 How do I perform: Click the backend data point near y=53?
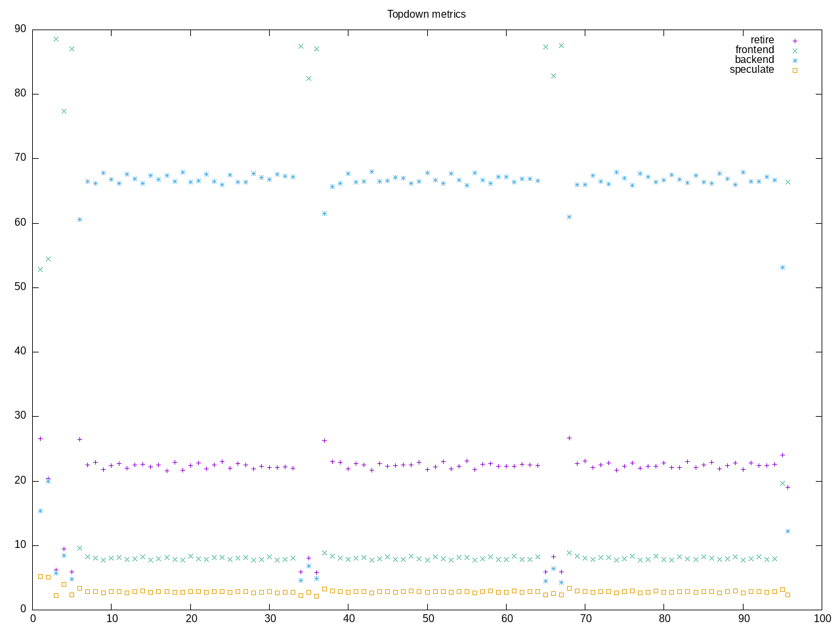coord(782,268)
